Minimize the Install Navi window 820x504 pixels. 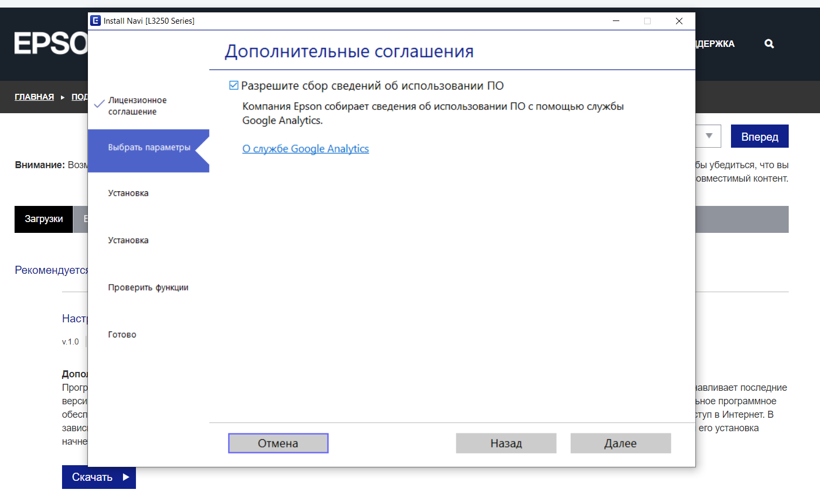pyautogui.click(x=616, y=21)
